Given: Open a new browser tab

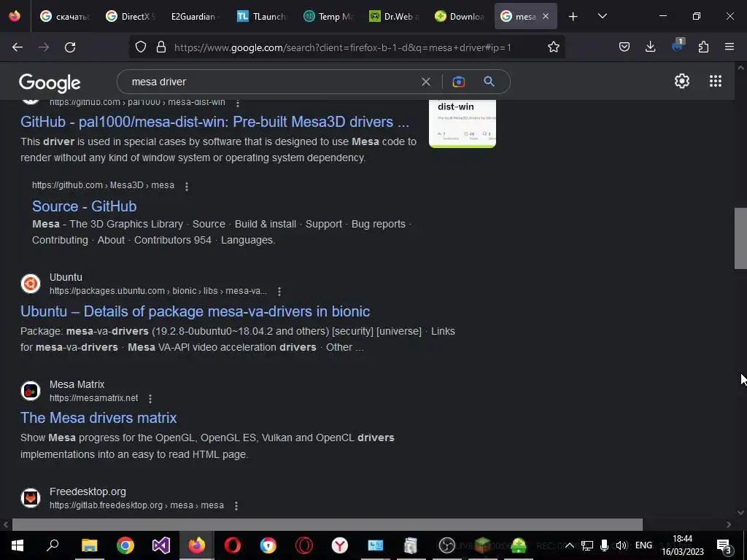Looking at the screenshot, I should [573, 17].
